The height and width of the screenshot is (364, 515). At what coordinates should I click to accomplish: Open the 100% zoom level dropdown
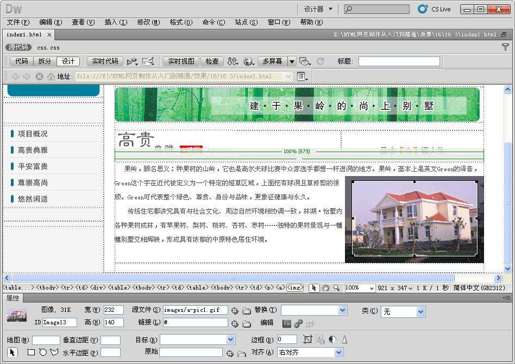click(x=372, y=288)
